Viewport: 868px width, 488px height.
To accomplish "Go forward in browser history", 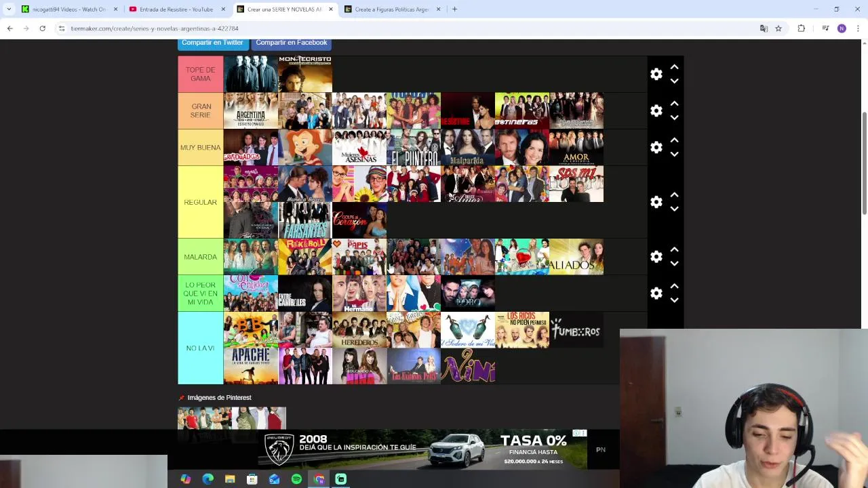I will click(x=26, y=28).
